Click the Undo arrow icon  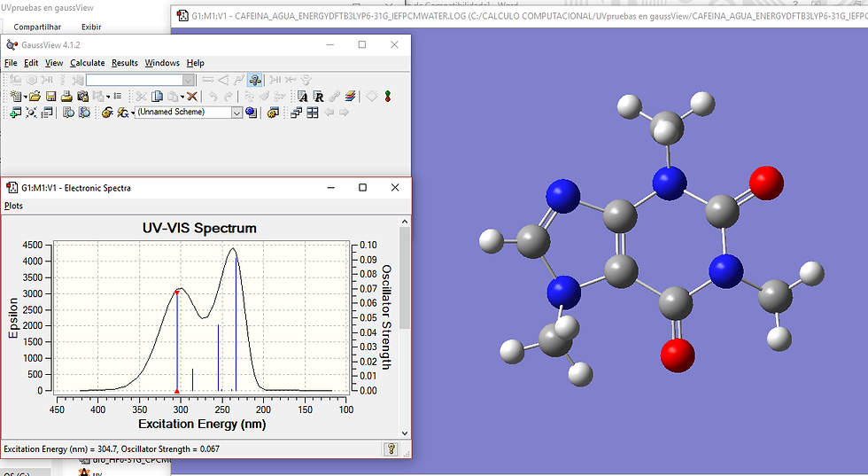213,97
